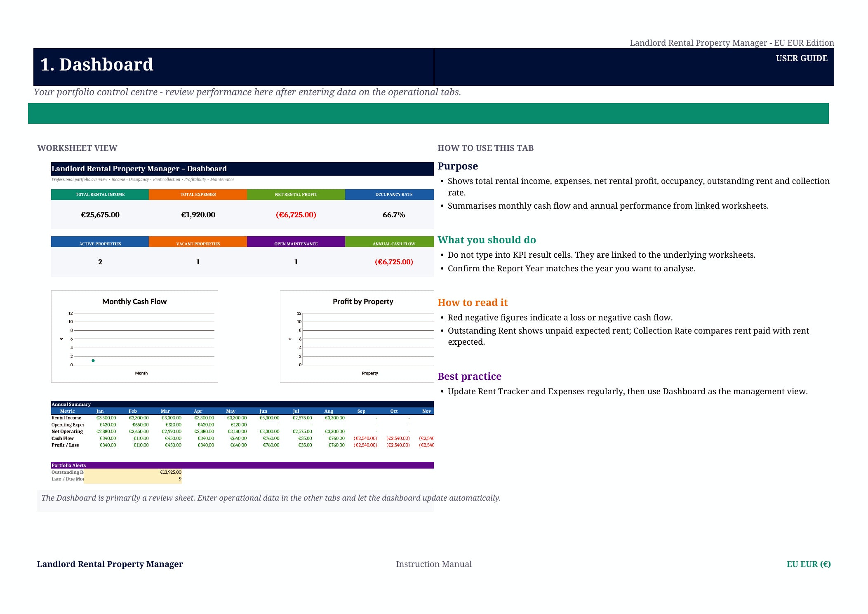
Task: Click the 'Purpose' heading
Action: point(458,166)
